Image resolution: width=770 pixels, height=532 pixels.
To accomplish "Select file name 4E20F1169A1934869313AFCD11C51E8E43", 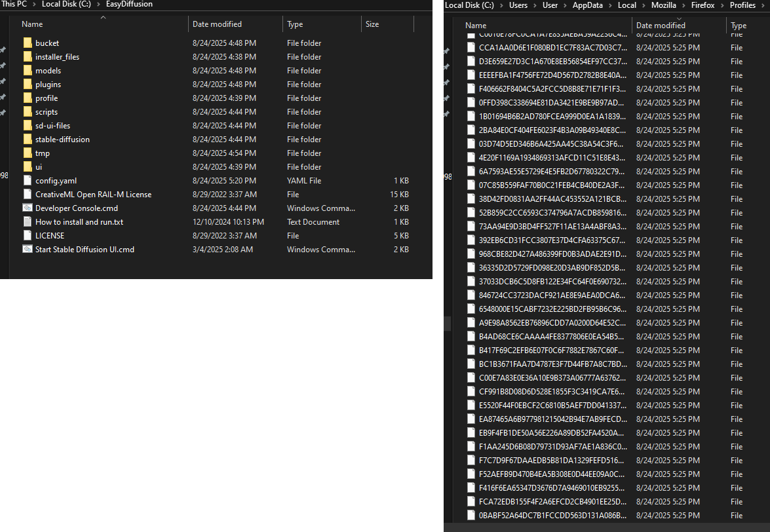I will tap(552, 157).
